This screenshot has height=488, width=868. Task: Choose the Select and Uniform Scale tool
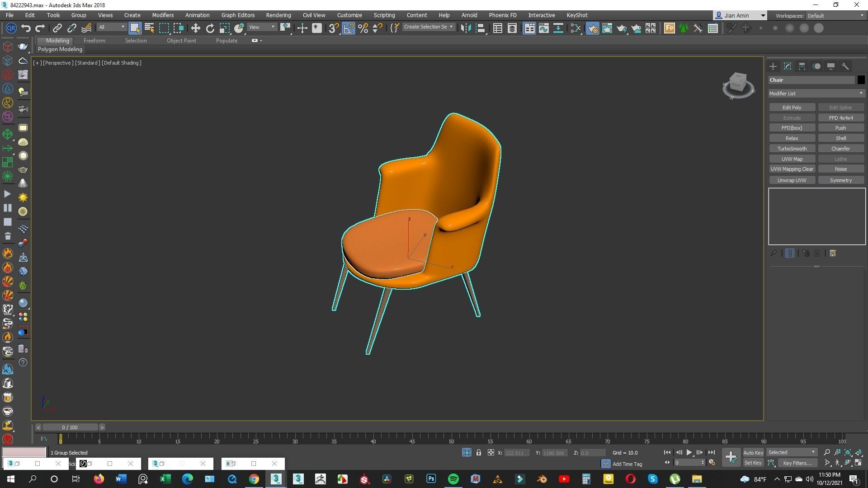(x=225, y=28)
